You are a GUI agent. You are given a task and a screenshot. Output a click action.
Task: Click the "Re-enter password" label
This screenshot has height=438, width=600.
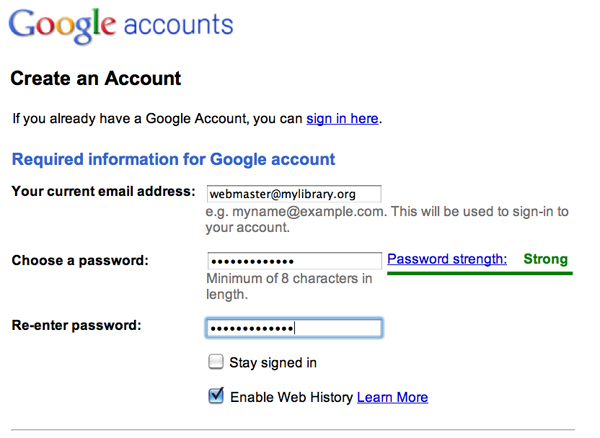(x=76, y=325)
